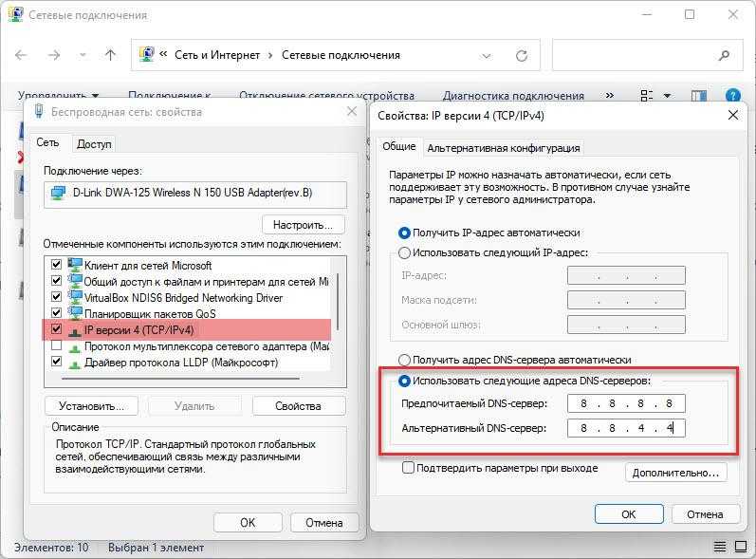Select 'Использовать следующие адреса DNS-серверов' radio
Screen dimensions: 756x559
click(x=404, y=381)
